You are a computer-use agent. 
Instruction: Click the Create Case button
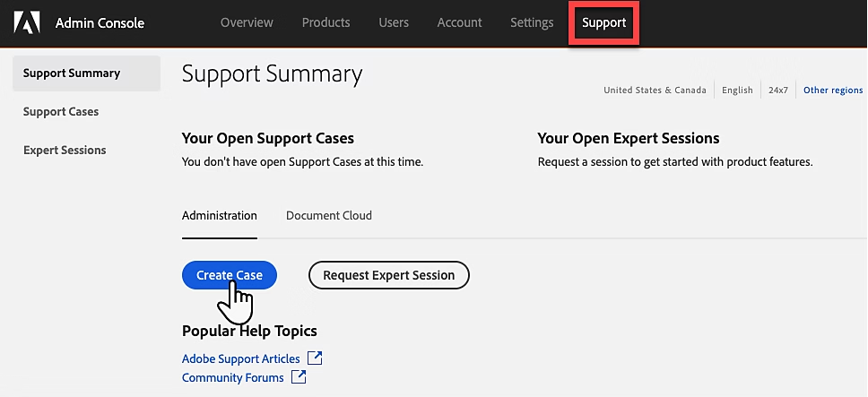(230, 275)
